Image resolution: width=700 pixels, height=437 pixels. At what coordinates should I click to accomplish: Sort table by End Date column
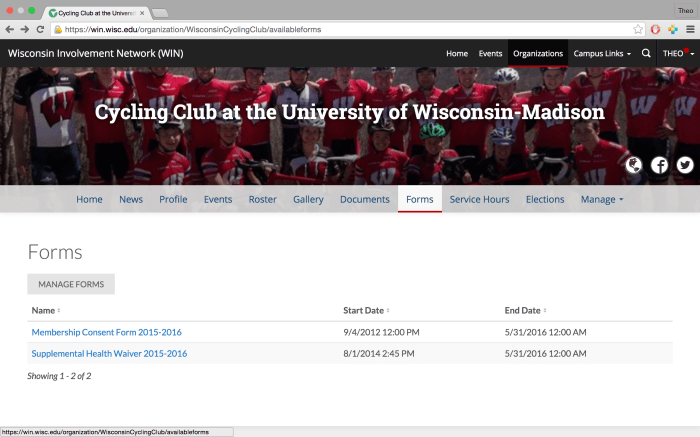(x=525, y=310)
